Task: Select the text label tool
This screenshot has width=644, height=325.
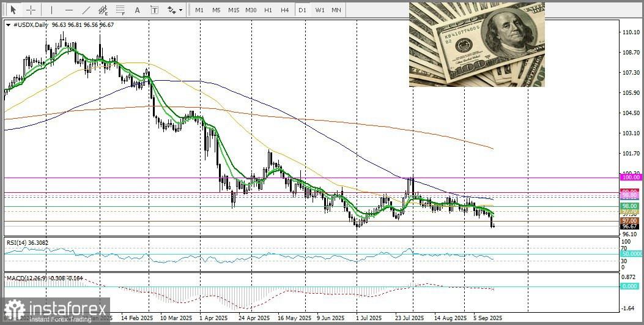Action: (154, 10)
